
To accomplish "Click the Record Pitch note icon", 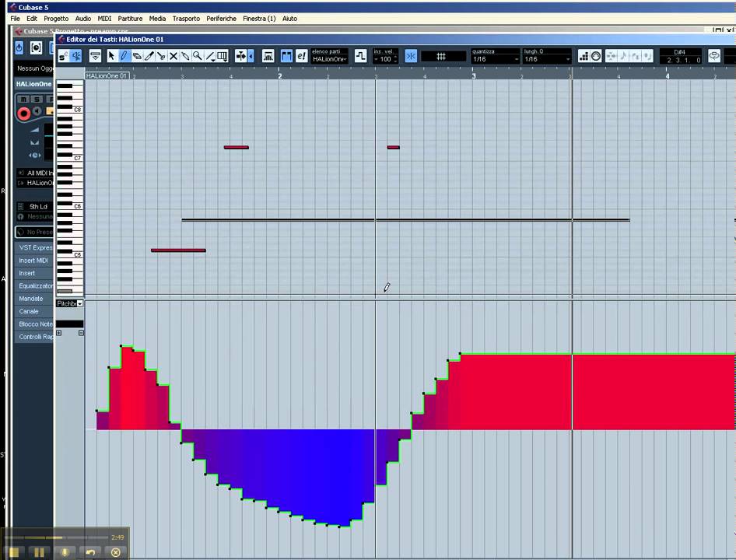I will tap(623, 56).
